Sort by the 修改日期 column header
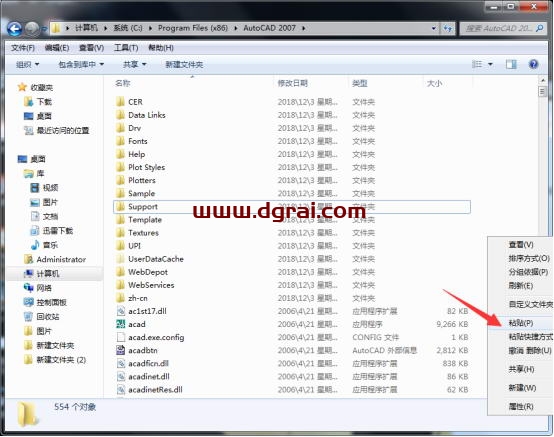The height and width of the screenshot is (437, 554). [293, 83]
